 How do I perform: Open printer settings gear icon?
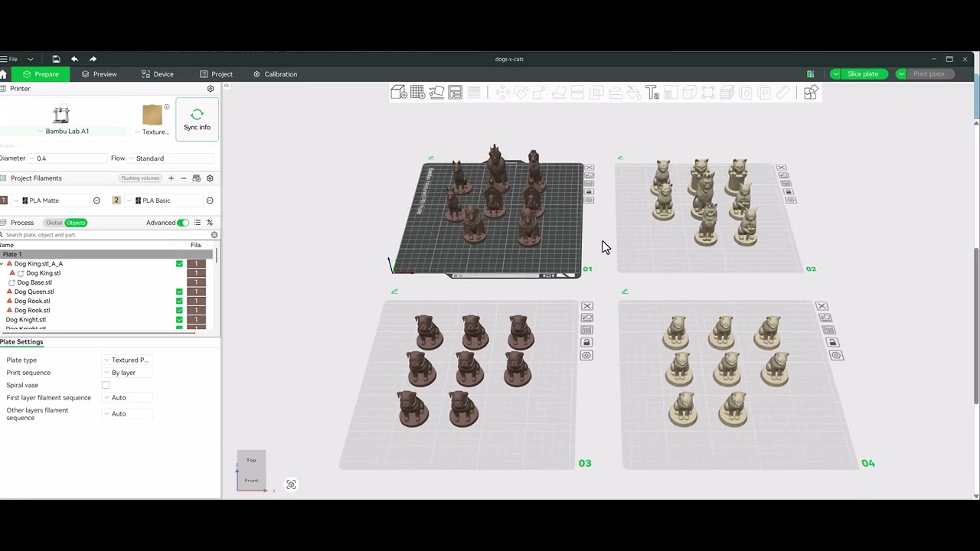coord(211,89)
